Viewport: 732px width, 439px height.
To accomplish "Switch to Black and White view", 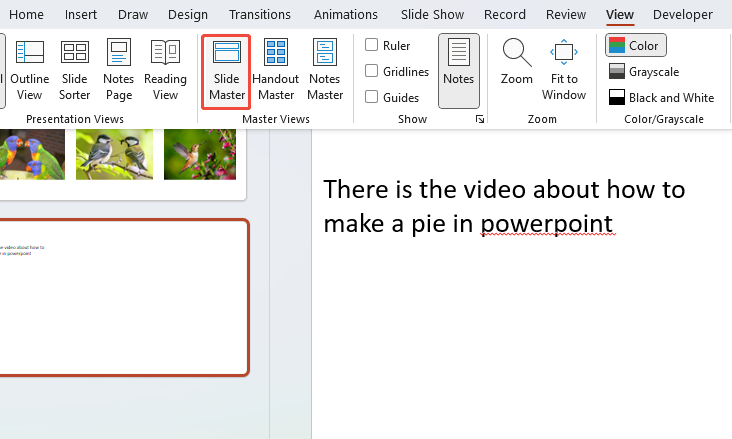I will (662, 98).
